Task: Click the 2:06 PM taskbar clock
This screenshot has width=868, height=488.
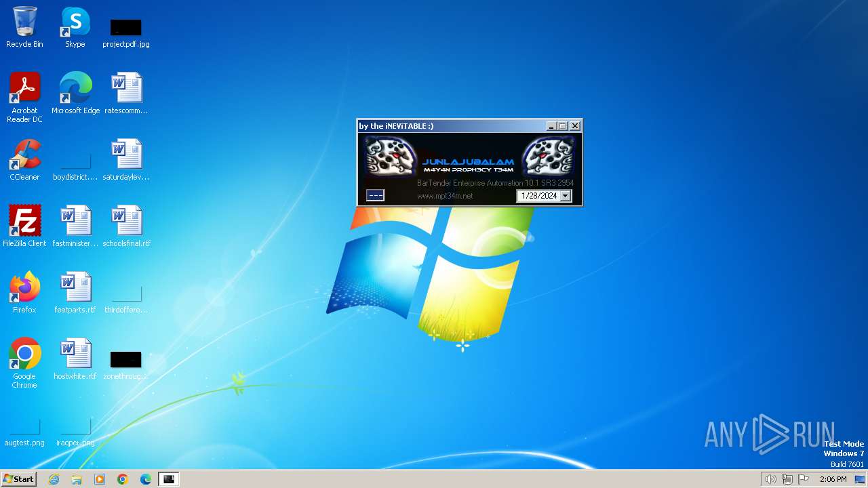Action: tap(833, 479)
